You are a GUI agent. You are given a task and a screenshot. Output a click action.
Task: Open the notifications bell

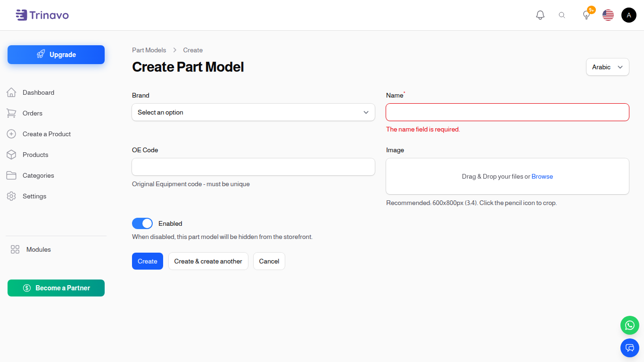(x=540, y=15)
